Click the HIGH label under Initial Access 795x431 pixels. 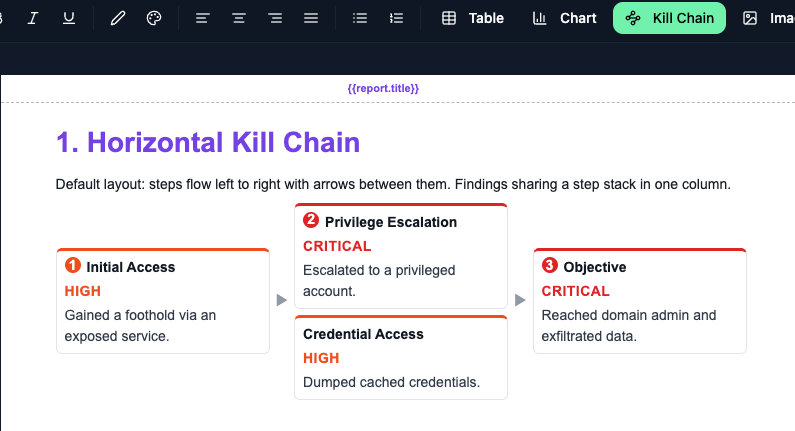pos(83,291)
